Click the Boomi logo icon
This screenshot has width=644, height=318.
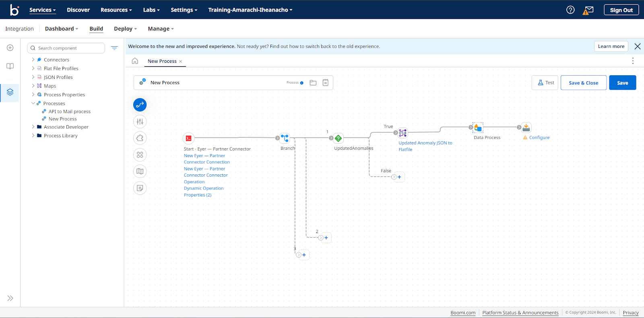click(x=14, y=10)
